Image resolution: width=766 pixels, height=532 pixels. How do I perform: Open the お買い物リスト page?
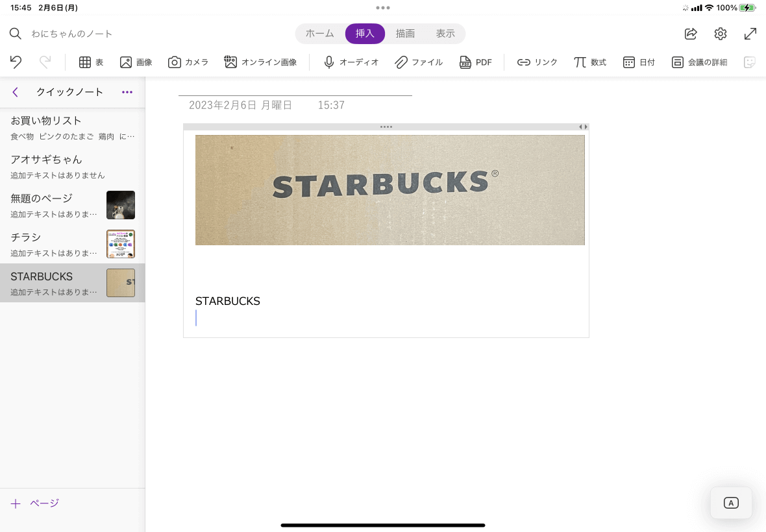(72, 128)
